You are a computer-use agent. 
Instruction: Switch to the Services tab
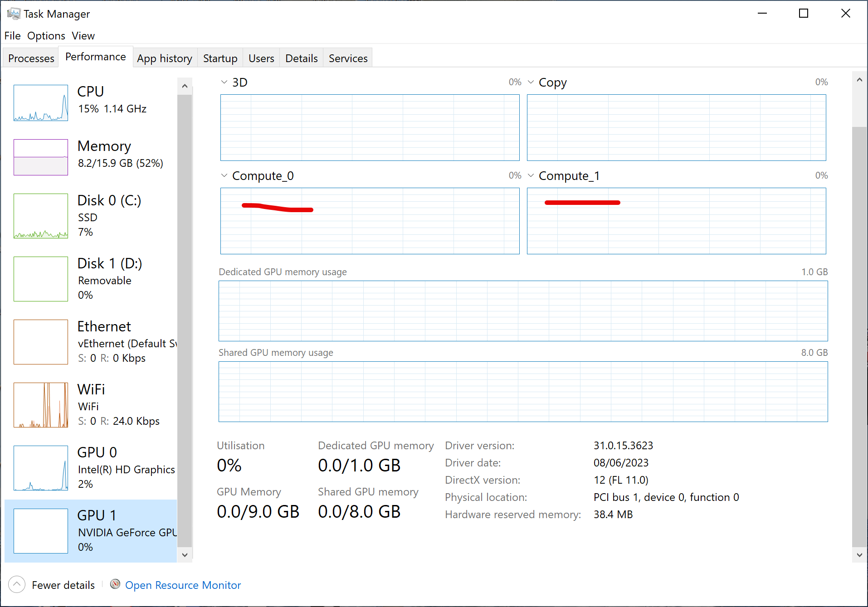(x=348, y=58)
